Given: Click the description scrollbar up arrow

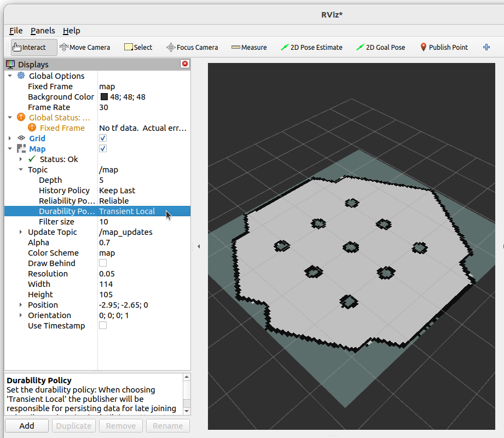Looking at the screenshot, I should [x=187, y=377].
